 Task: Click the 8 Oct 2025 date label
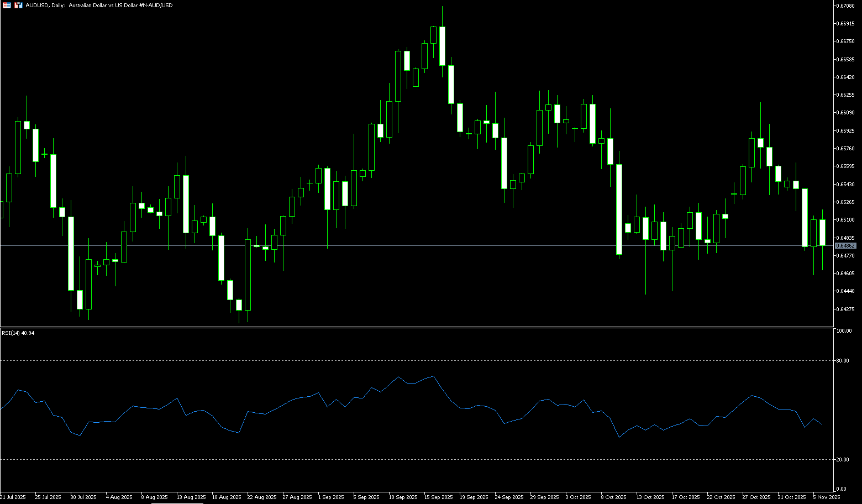point(613,497)
